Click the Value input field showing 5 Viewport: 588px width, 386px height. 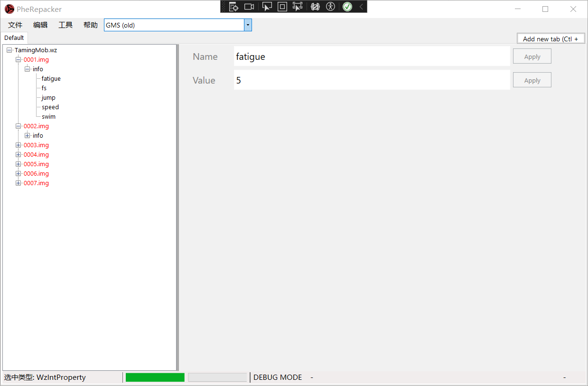pyautogui.click(x=372, y=80)
